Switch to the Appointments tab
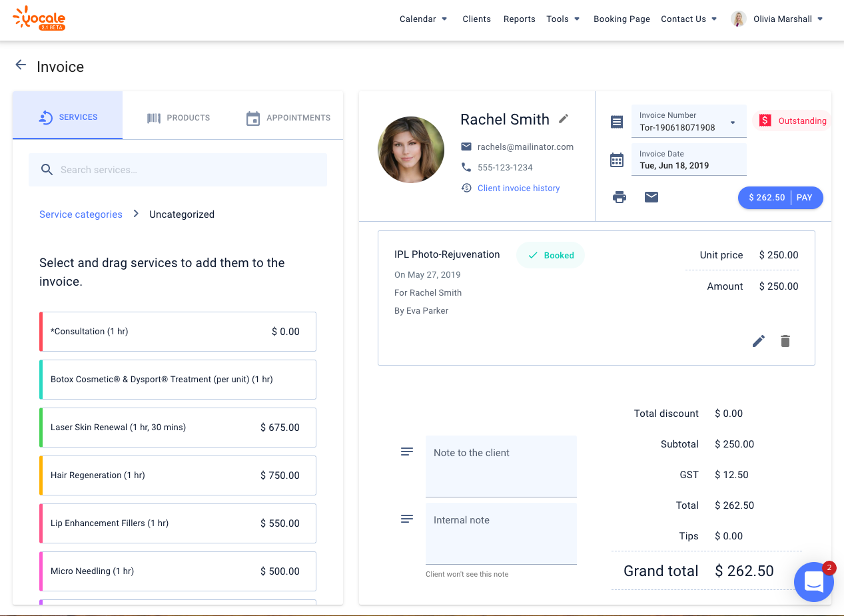844x616 pixels. pyautogui.click(x=288, y=118)
